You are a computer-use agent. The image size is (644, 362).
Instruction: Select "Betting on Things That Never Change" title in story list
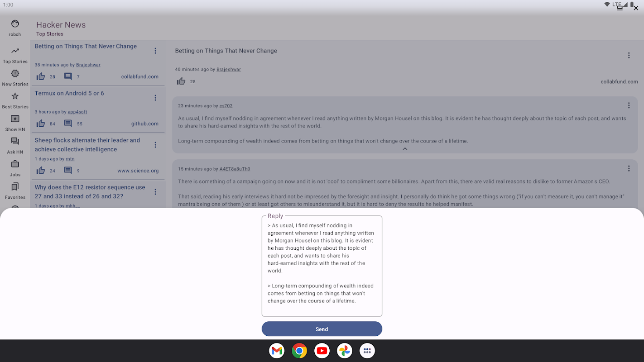(x=86, y=46)
